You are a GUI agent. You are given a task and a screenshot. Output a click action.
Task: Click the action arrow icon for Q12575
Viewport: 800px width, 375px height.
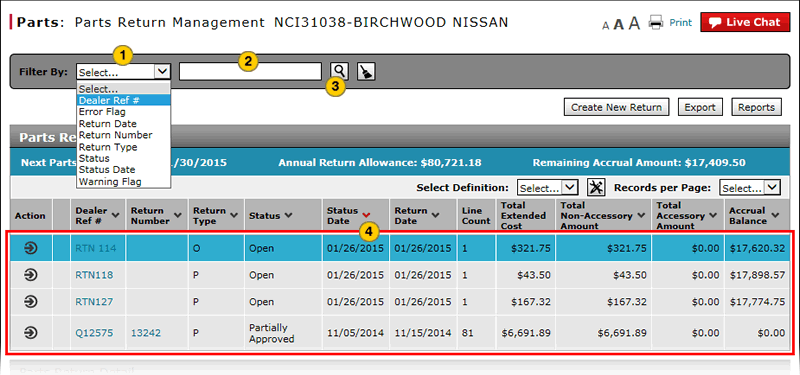pyautogui.click(x=31, y=333)
